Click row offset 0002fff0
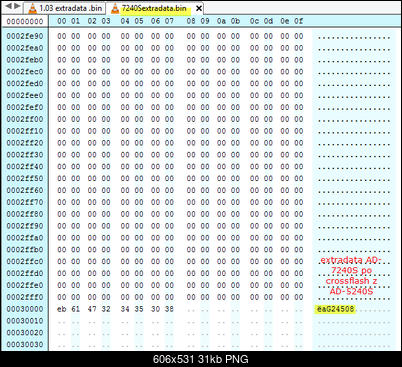The width and height of the screenshot is (402, 367). click(x=25, y=297)
